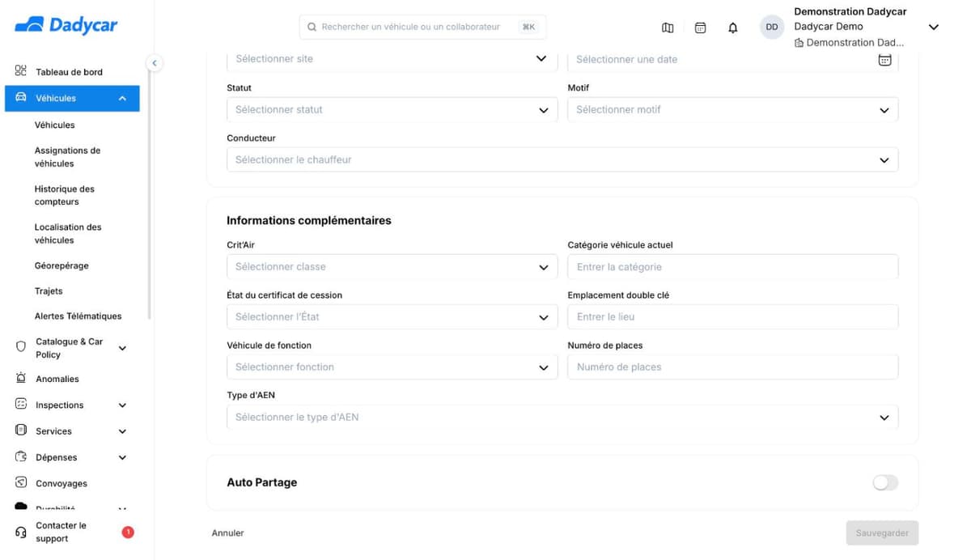Image resolution: width=971 pixels, height=560 pixels.
Task: Collapse the Véhicules sidebar menu
Action: tap(122, 98)
